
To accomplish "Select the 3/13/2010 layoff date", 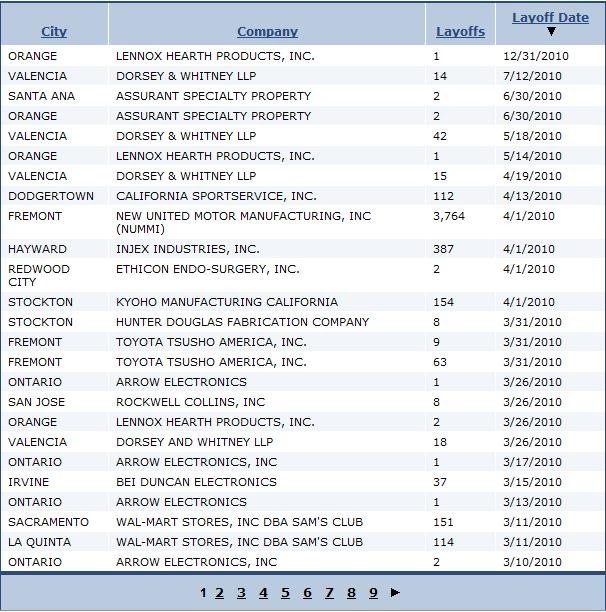I will pos(532,502).
